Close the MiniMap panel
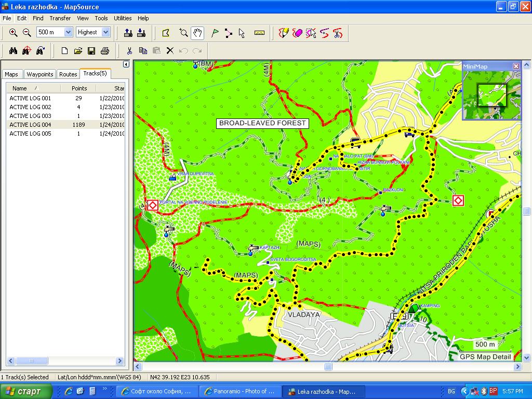Screen dimensions: 532x399 pos(516,66)
